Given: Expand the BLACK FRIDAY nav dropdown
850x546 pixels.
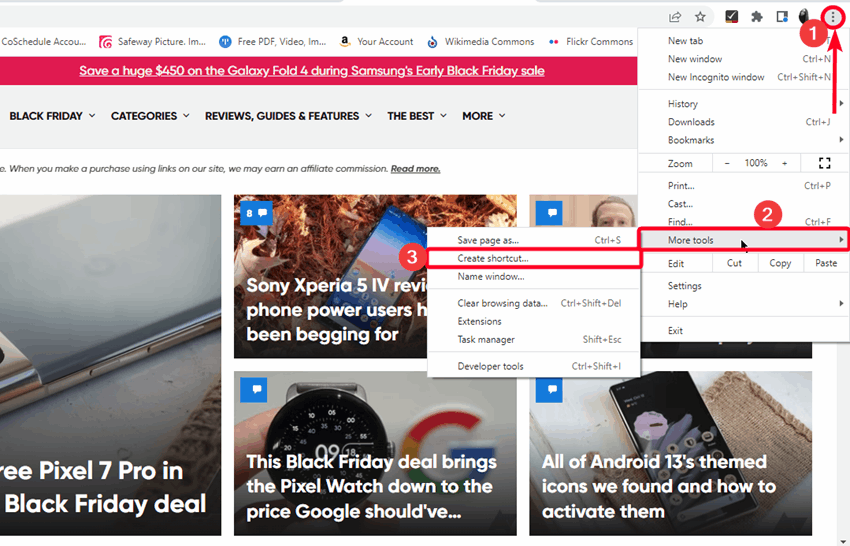Looking at the screenshot, I should [x=52, y=116].
